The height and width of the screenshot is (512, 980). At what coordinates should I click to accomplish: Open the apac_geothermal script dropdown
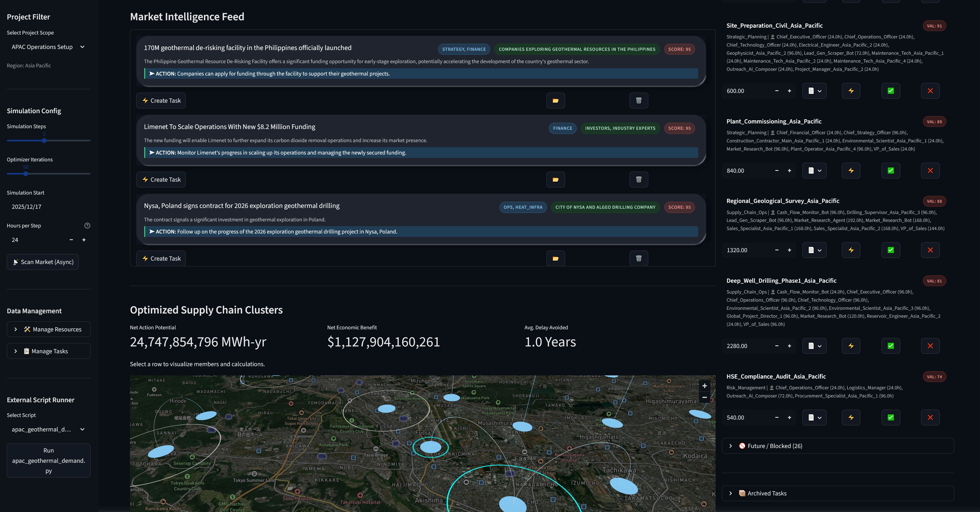tap(48, 429)
